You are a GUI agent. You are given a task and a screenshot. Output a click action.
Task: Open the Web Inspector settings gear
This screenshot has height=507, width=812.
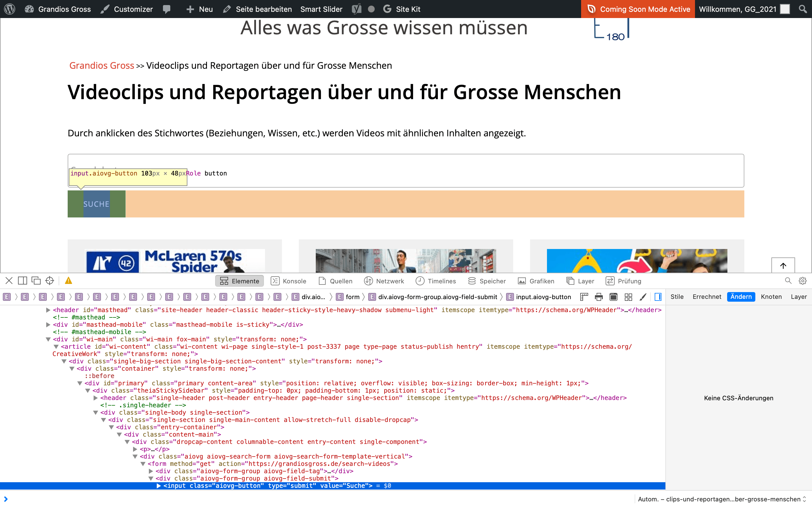803,281
